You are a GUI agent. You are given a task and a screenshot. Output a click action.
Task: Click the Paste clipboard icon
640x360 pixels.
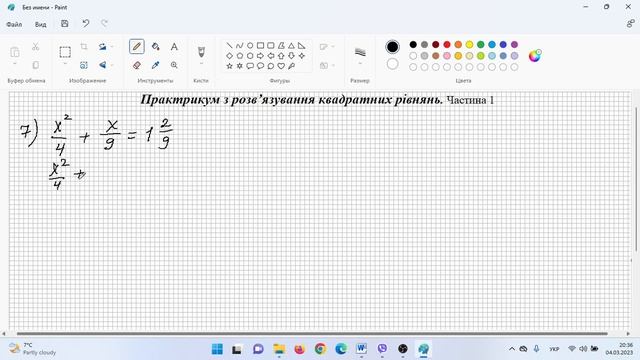[15, 52]
